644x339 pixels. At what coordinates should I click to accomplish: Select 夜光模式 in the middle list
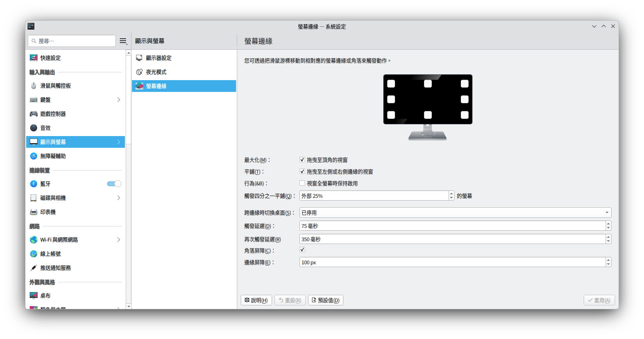coord(184,72)
